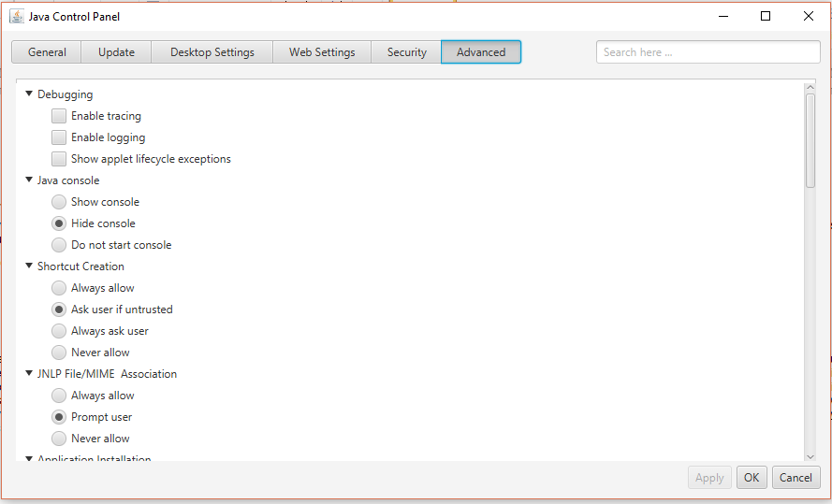The height and width of the screenshot is (504, 832).
Task: Select Never allow under Shortcut Creation
Action: tap(59, 352)
